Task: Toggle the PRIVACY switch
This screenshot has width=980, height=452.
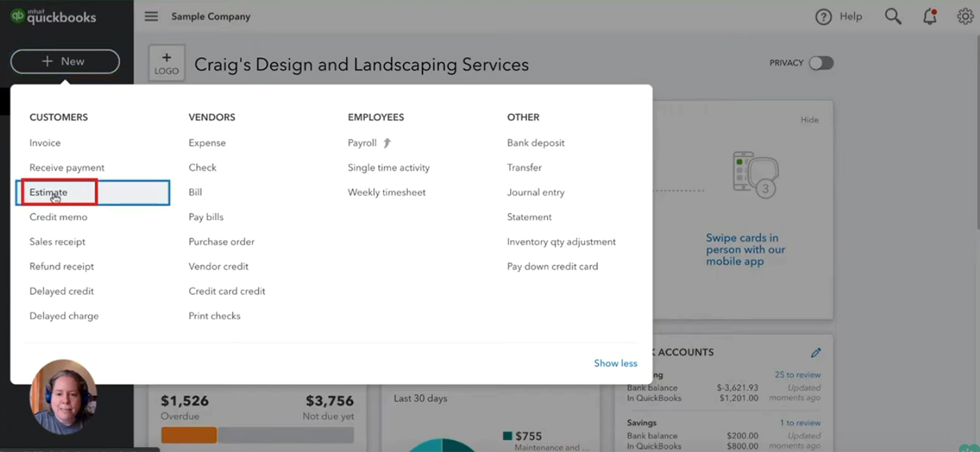Action: coord(821,63)
